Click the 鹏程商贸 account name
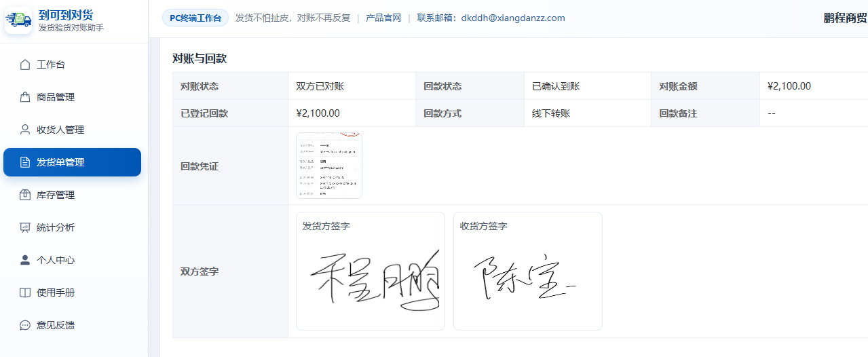 (846, 18)
